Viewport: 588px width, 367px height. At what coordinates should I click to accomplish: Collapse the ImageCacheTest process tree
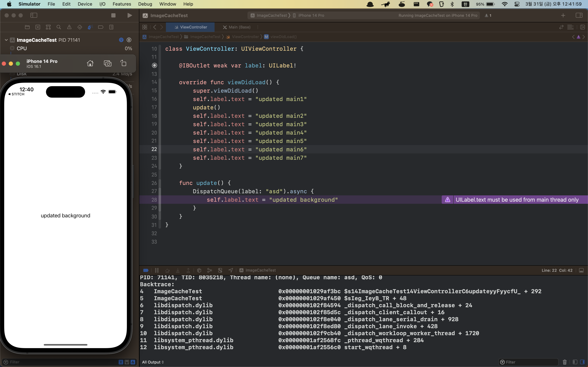(6, 40)
